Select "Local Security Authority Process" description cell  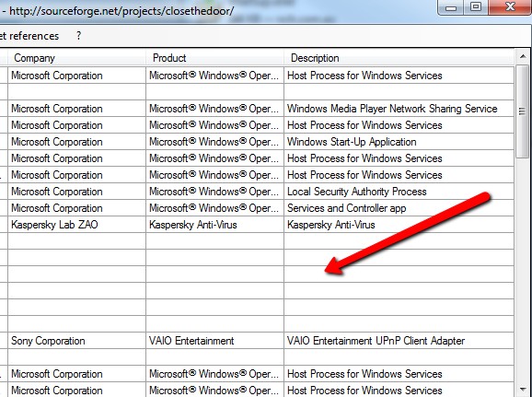click(x=399, y=192)
